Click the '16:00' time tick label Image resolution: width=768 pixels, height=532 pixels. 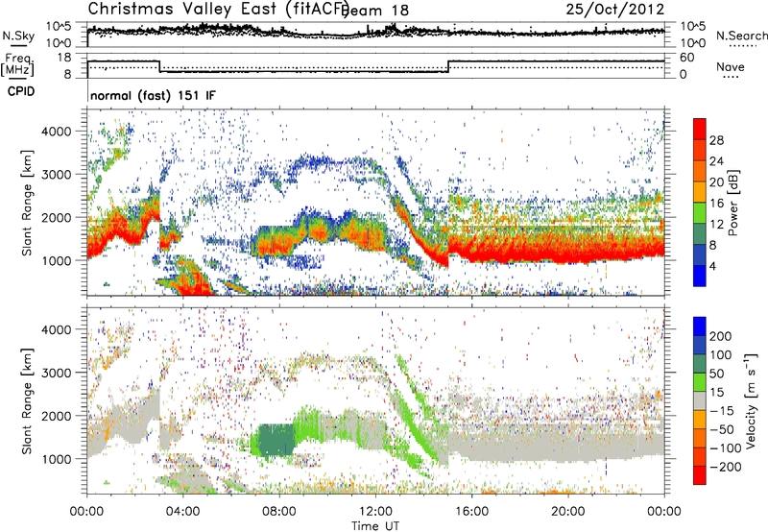pyautogui.click(x=471, y=512)
